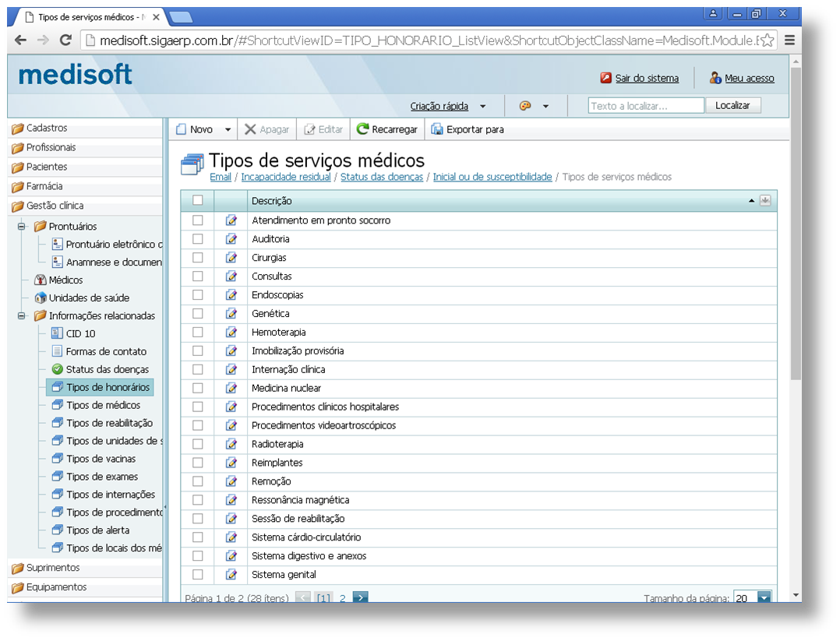Open edit icon for Cirurgias row

(x=231, y=258)
